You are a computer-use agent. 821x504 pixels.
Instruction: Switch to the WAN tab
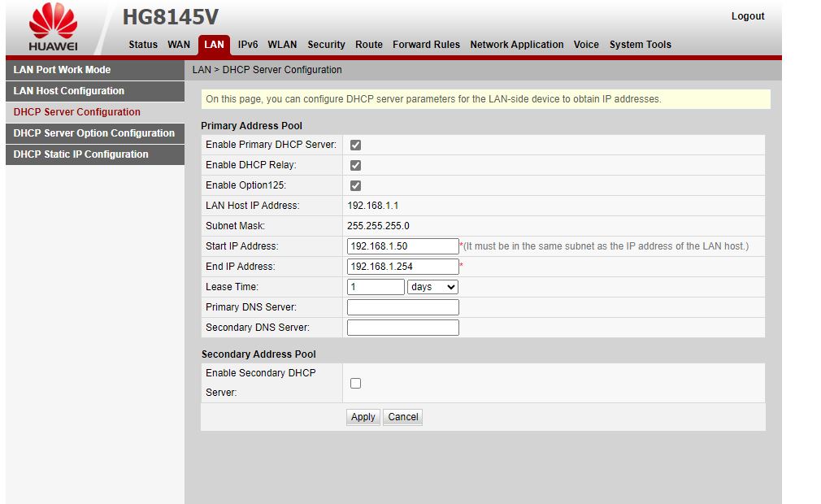click(179, 45)
